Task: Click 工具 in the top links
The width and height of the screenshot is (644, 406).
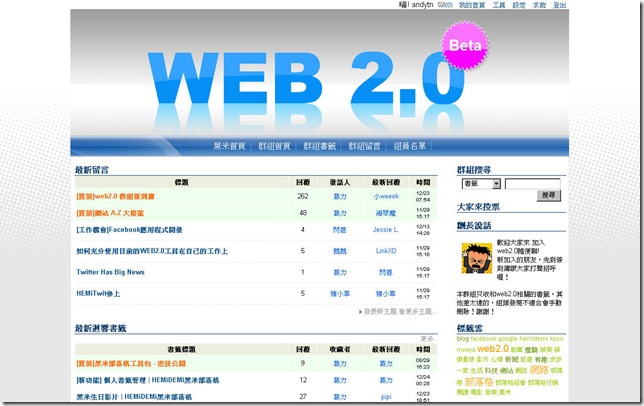Action: (x=499, y=5)
